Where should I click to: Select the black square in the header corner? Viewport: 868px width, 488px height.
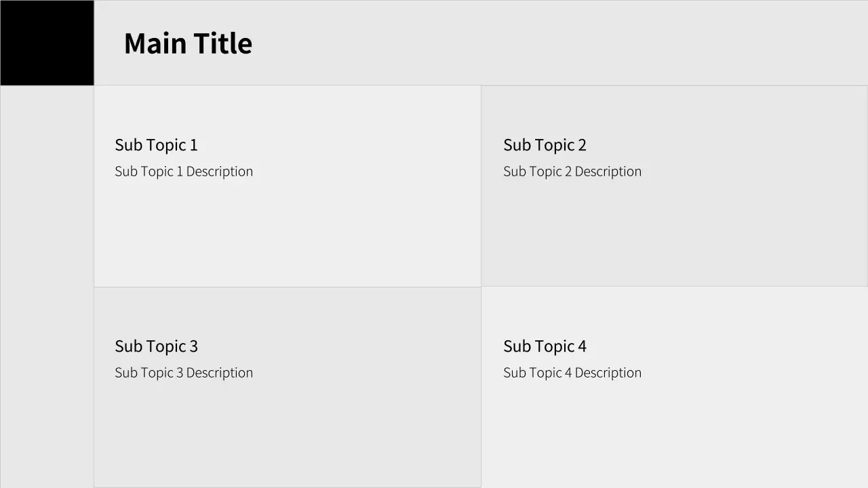click(47, 43)
